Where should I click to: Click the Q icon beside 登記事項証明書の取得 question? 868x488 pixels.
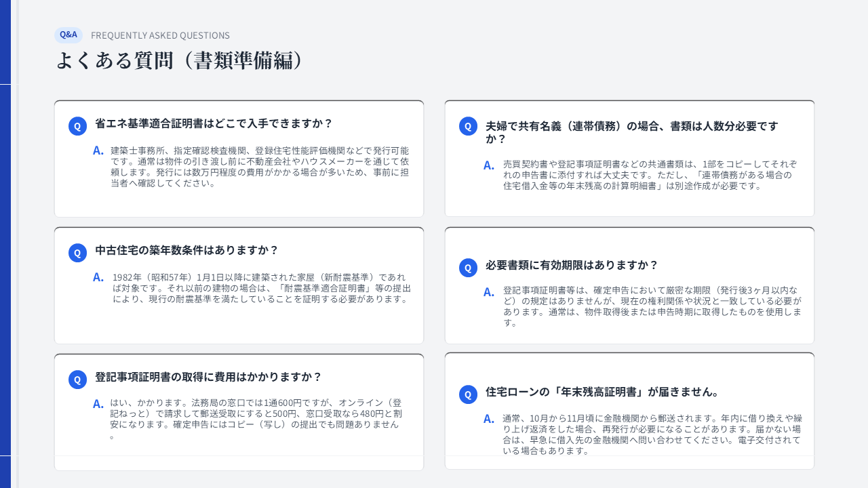point(77,380)
